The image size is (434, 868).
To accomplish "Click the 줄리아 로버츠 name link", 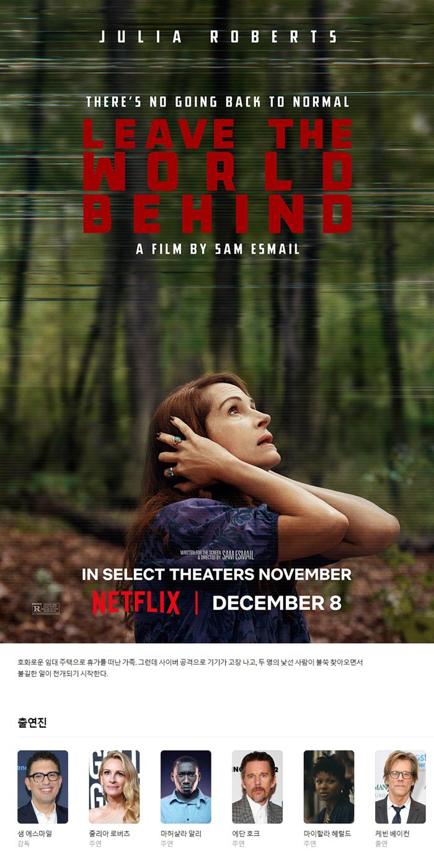I will pos(110,834).
